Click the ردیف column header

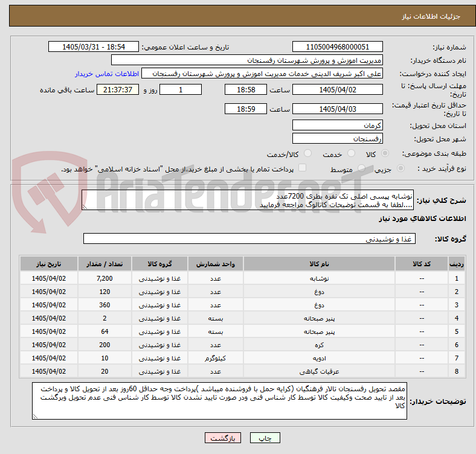coord(456,264)
